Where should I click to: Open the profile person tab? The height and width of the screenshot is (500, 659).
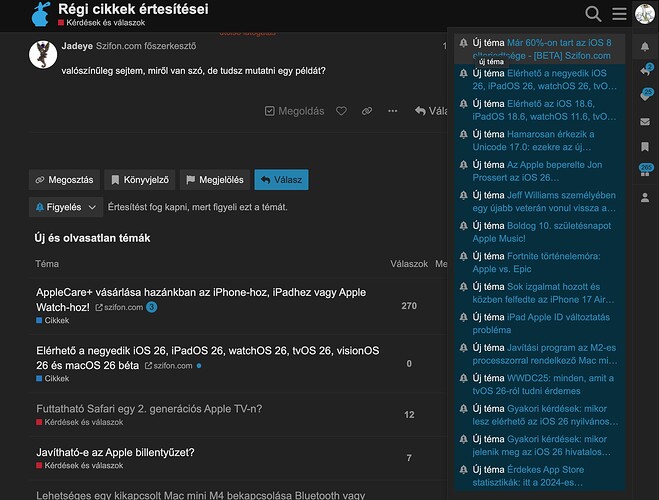[x=645, y=197]
